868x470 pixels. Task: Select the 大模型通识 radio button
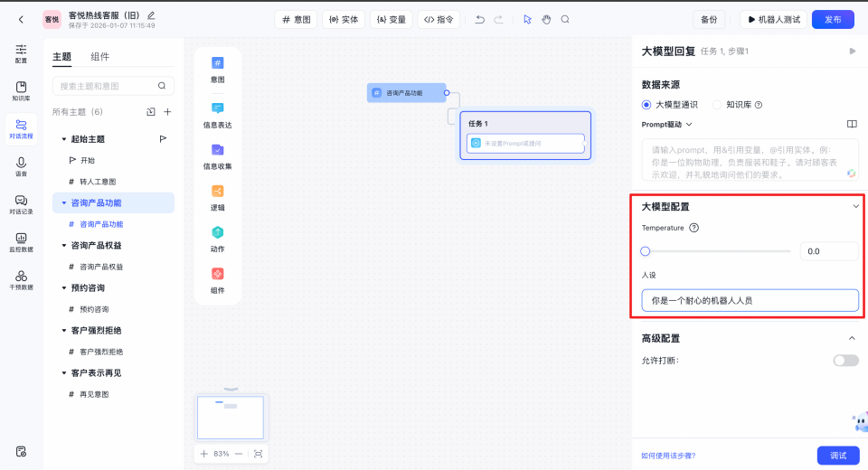[x=646, y=105]
